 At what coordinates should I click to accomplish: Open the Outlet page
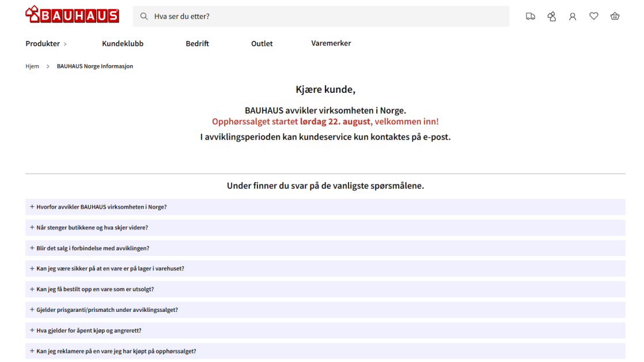click(262, 44)
